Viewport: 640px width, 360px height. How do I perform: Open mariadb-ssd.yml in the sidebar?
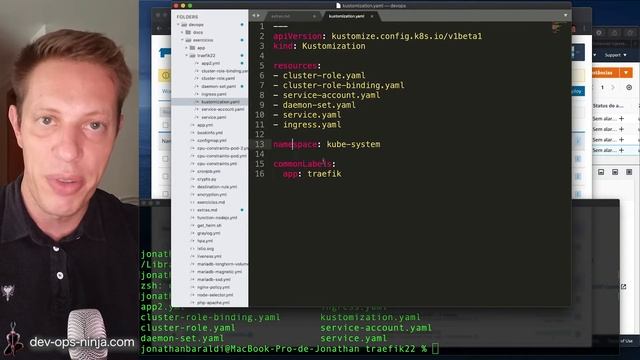click(x=213, y=280)
